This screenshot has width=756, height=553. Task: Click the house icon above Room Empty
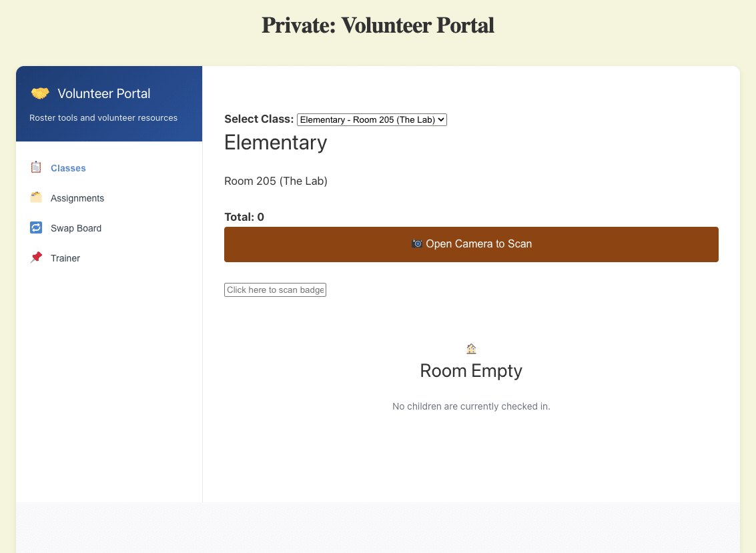tap(471, 349)
